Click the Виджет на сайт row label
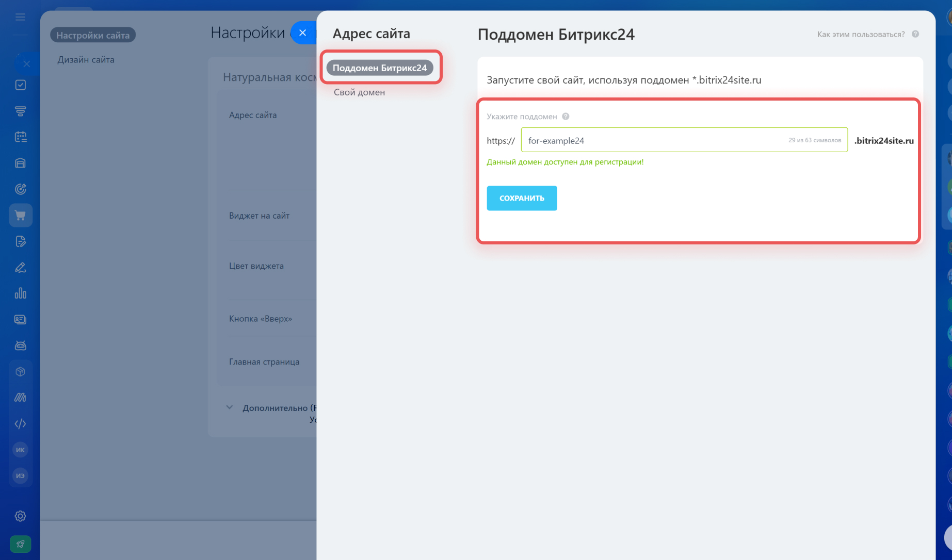952x560 pixels. (x=259, y=216)
